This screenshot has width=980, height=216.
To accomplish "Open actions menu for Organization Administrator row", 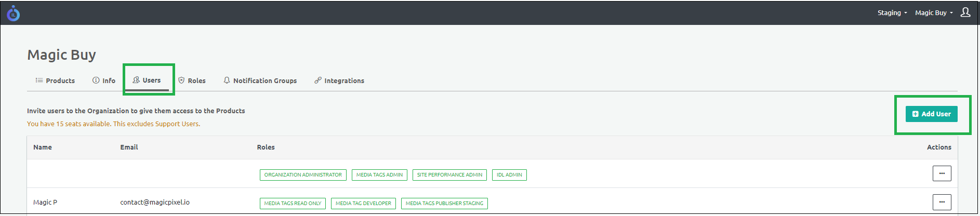I will [942, 173].
